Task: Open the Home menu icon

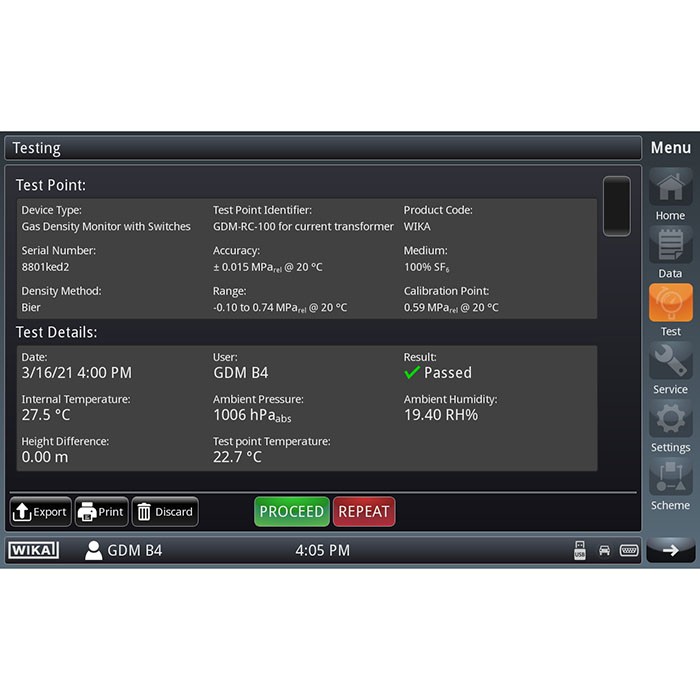Action: (671, 187)
